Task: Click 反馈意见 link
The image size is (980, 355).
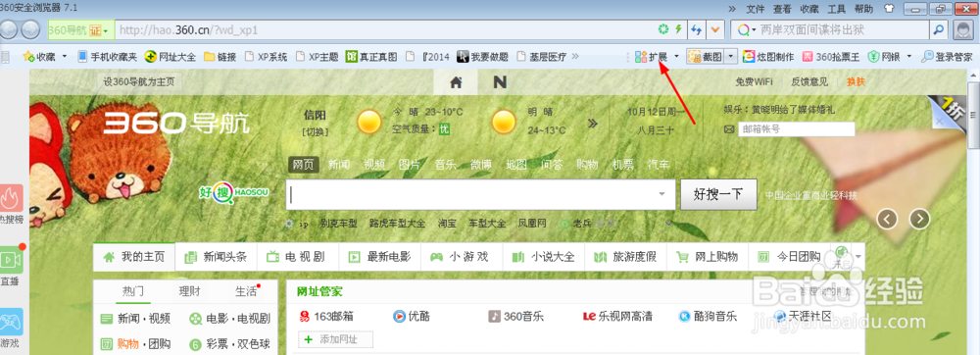Action: [809, 81]
